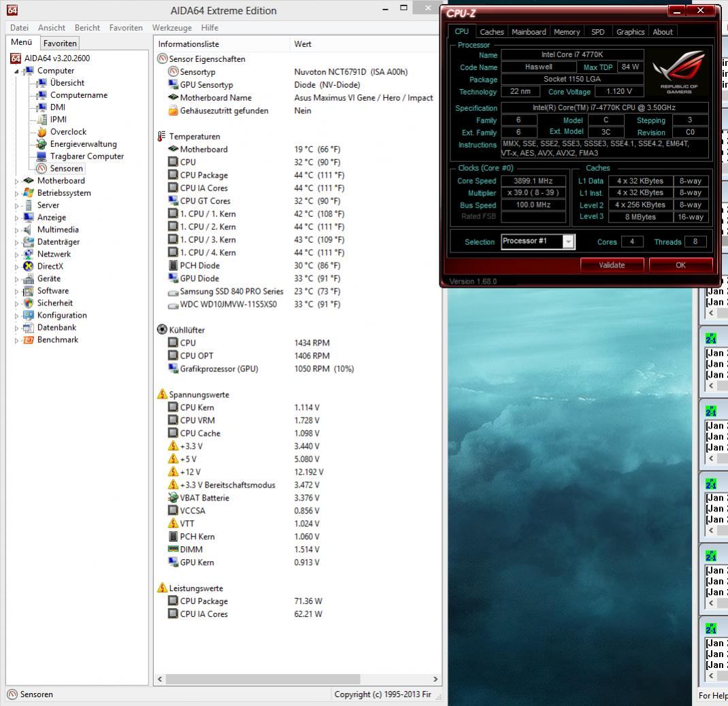Click the horizontal scrollbar thumb

tap(263, 679)
